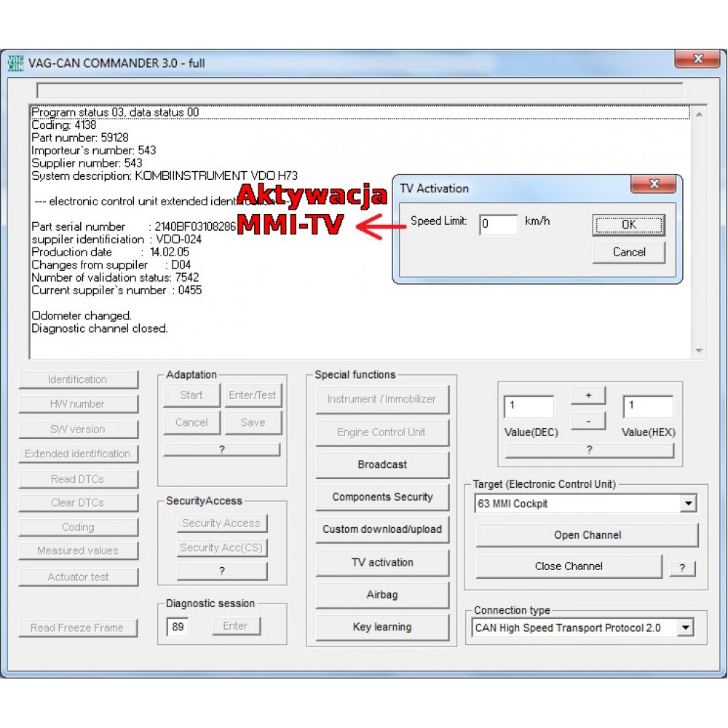The image size is (728, 728).
Task: Click the plus button to increment value
Action: [x=588, y=395]
